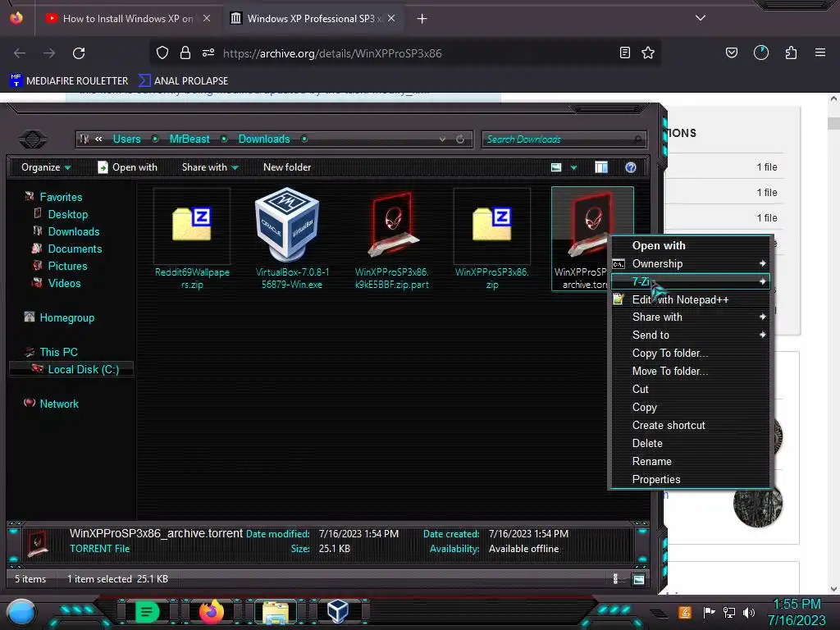Image resolution: width=840 pixels, height=630 pixels.
Task: Open new Firefox tab
Action: [422, 19]
